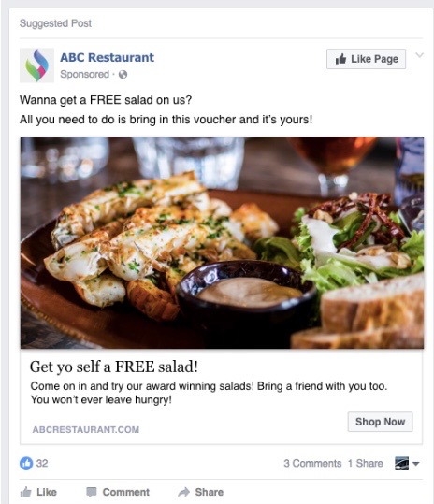Click the ABC Restaurant logo avatar
Viewport: 434px width, 504px height.
tap(37, 65)
